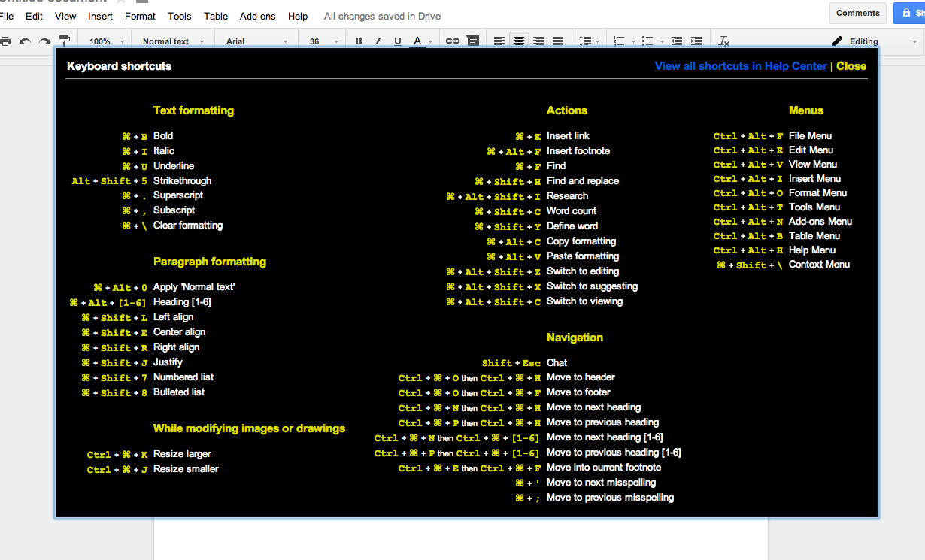This screenshot has width=925, height=560.
Task: Click the 'All changes saved in Drive' status
Action: coord(382,16)
